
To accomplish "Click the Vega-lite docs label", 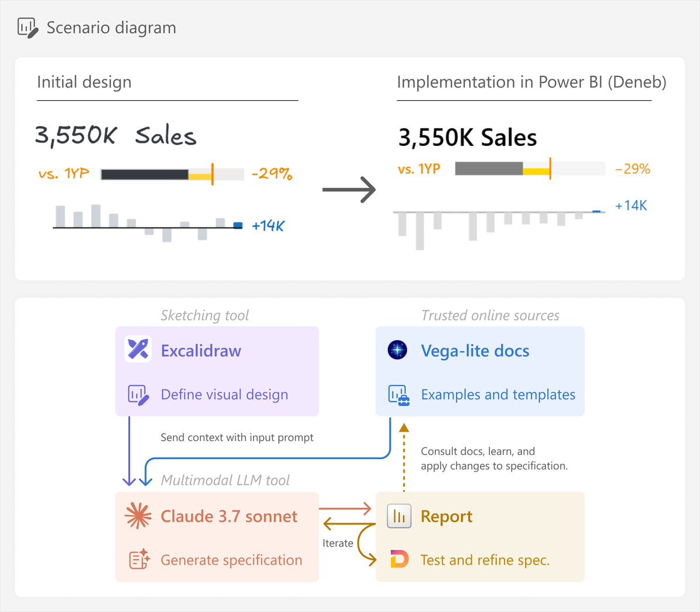I will (475, 351).
